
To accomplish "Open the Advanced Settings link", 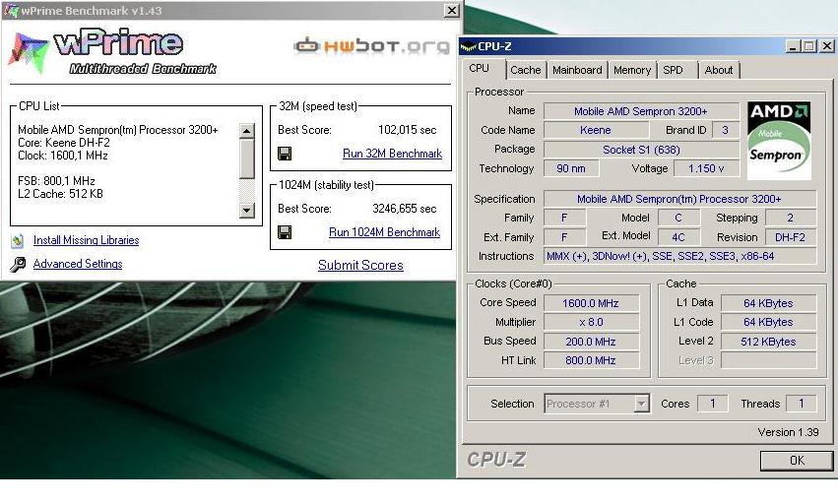I will pos(78,264).
